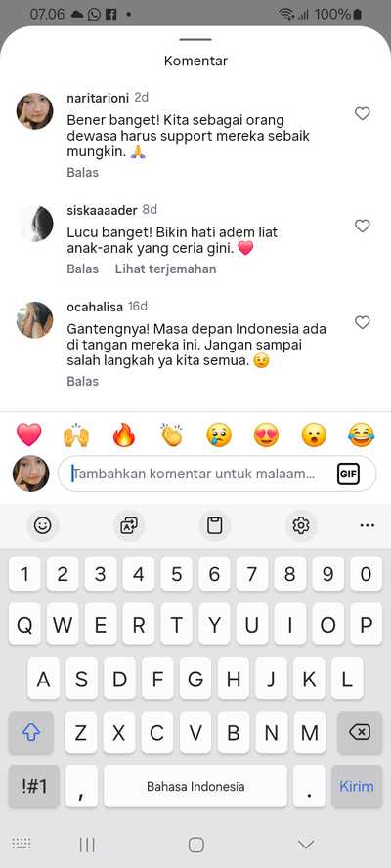This screenshot has width=391, height=868.
Task: Like siskaaaader's comment with the heart icon
Action: (362, 226)
